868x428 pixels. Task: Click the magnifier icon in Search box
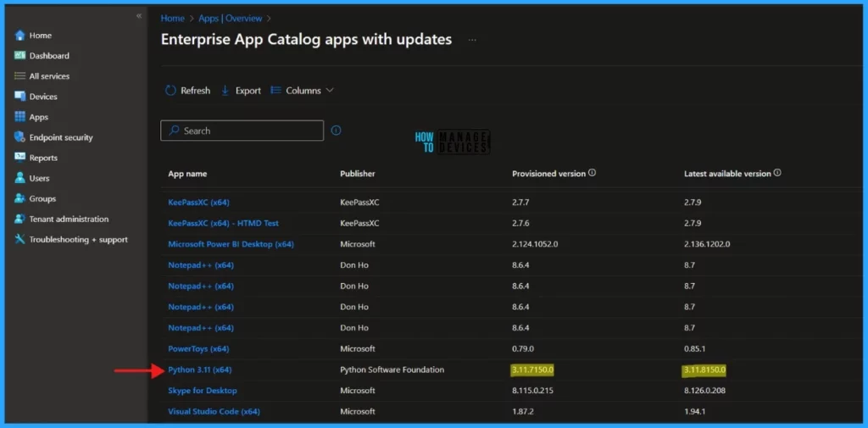[174, 131]
